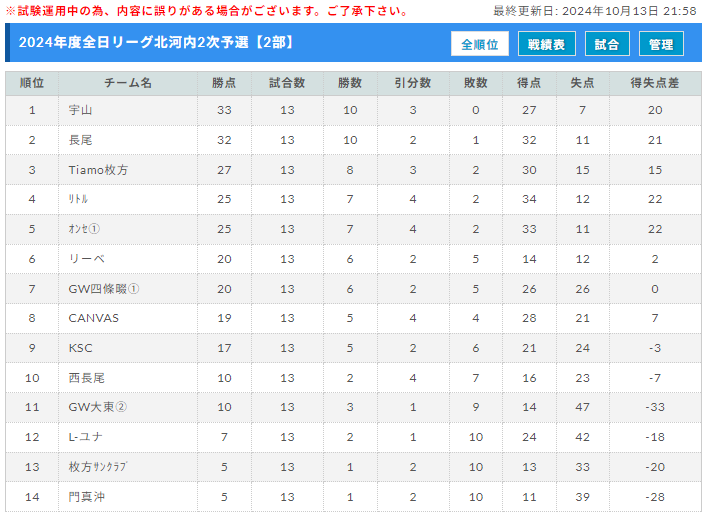The width and height of the screenshot is (705, 522).
Task: Select team name 宇山
Action: click(80, 110)
